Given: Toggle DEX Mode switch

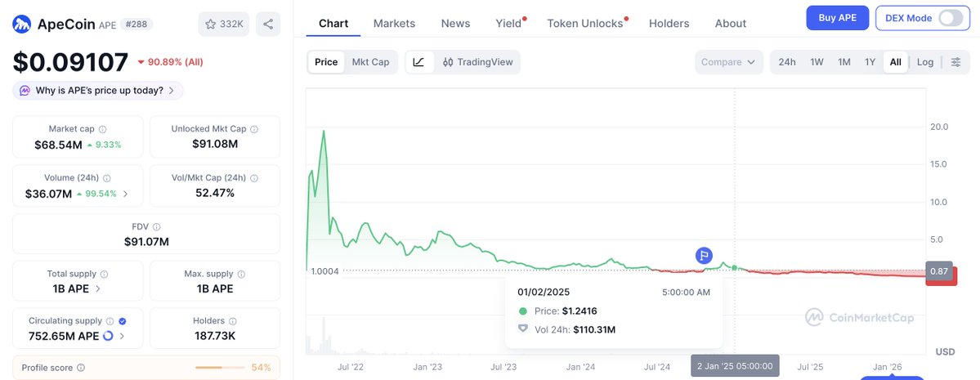Looking at the screenshot, I should point(950,18).
